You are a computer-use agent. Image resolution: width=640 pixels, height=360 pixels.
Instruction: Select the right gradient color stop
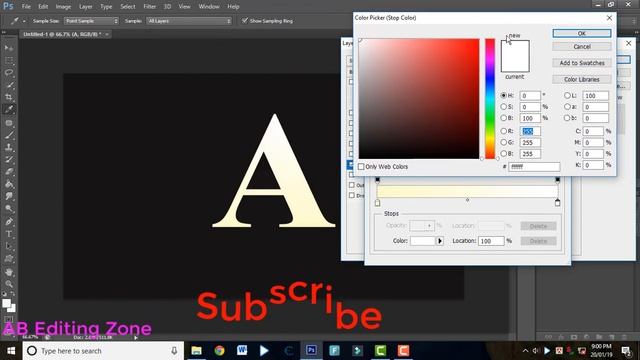tap(558, 202)
